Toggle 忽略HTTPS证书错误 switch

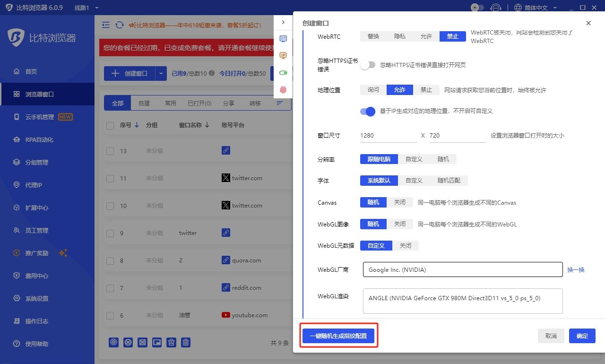368,65
